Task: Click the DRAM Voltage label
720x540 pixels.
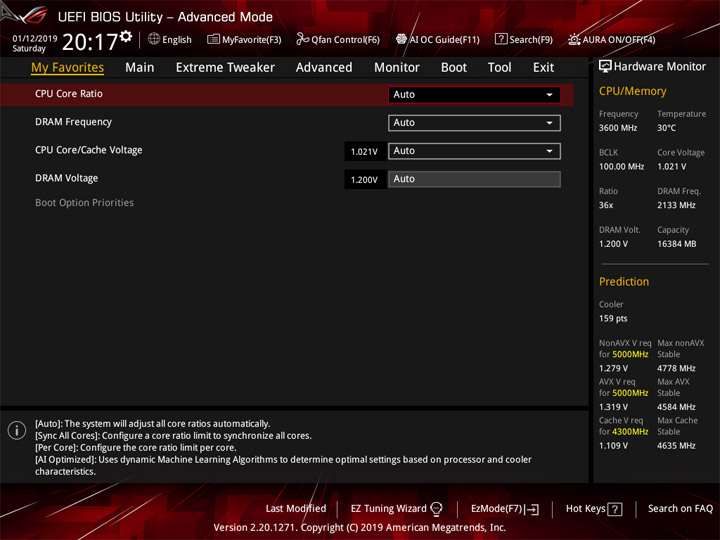Action: pyautogui.click(x=67, y=178)
